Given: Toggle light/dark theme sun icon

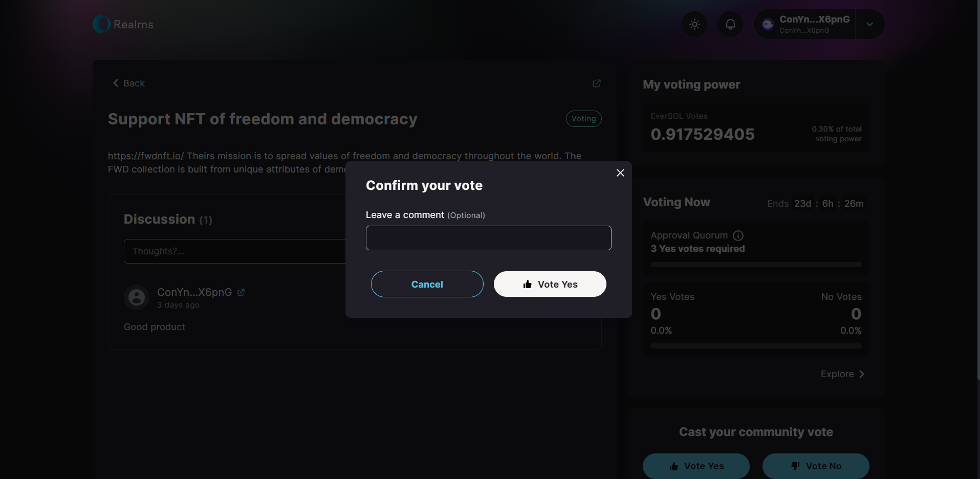Looking at the screenshot, I should 694,24.
